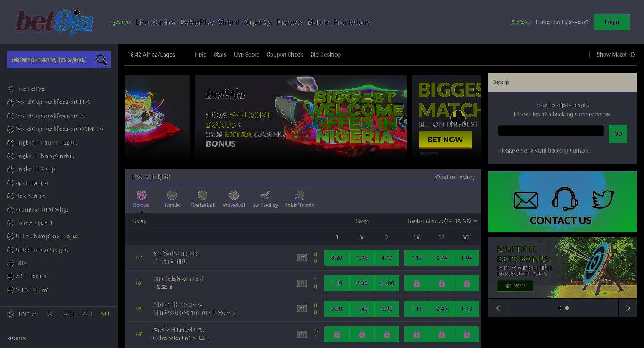Open View Live Betting link
The image size is (644, 348).
[454, 177]
